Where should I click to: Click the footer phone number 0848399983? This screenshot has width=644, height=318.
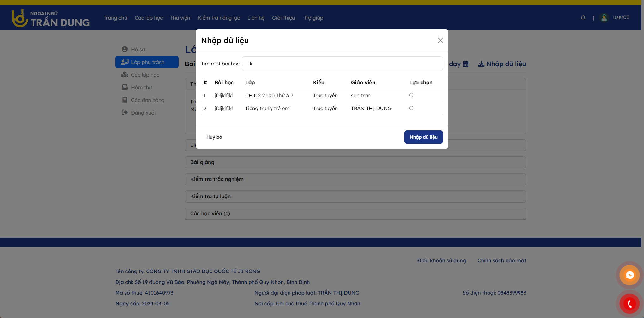512,293
